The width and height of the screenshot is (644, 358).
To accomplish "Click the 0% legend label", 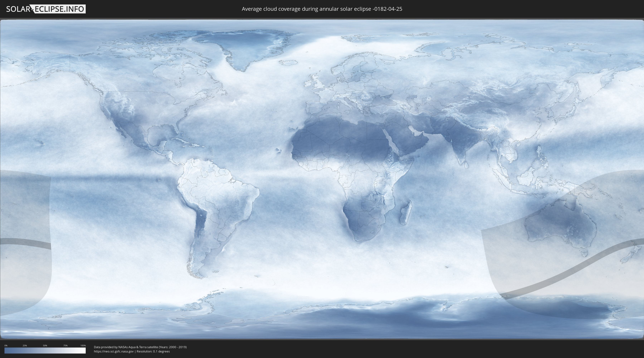I will [x=6, y=345].
